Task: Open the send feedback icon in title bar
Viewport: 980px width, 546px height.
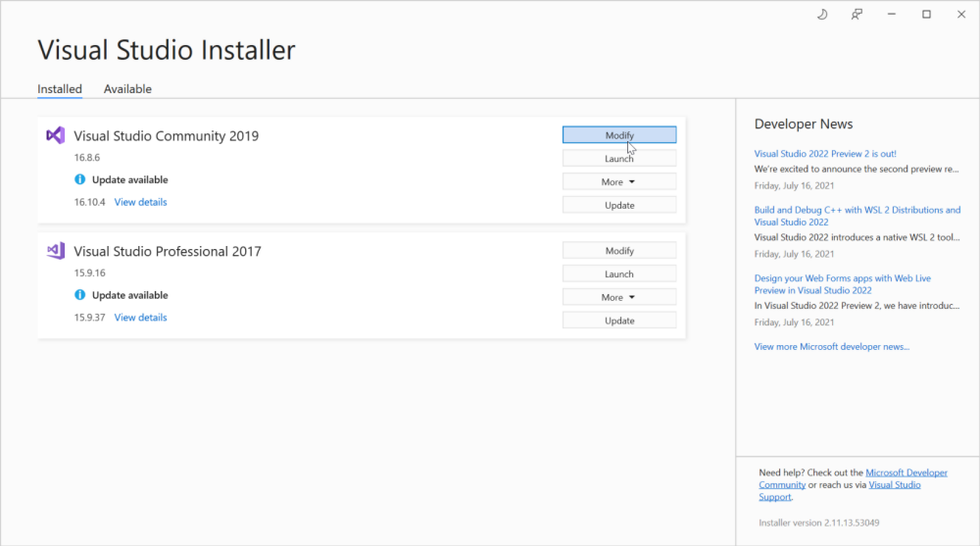Action: click(857, 15)
